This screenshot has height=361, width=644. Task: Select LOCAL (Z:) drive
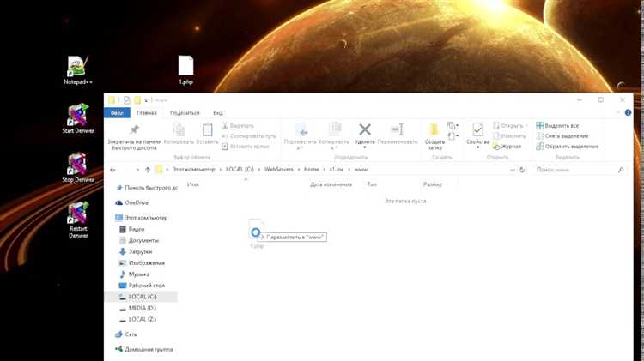coord(137,319)
